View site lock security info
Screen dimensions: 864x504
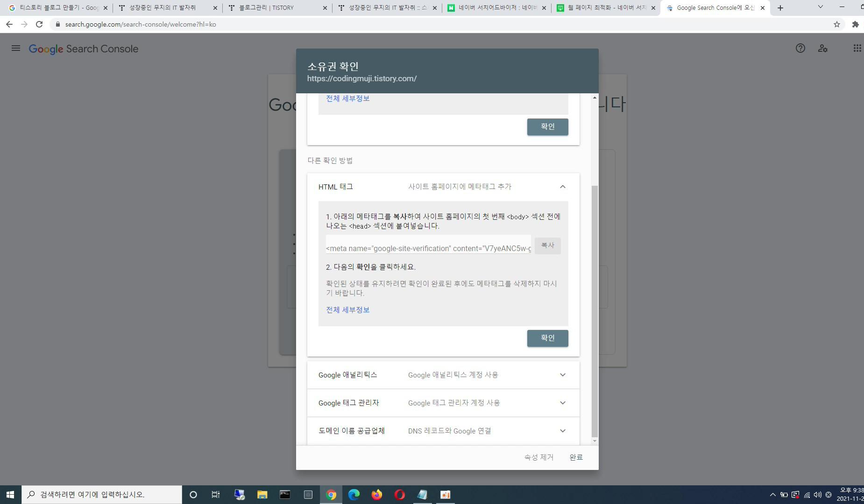57,24
